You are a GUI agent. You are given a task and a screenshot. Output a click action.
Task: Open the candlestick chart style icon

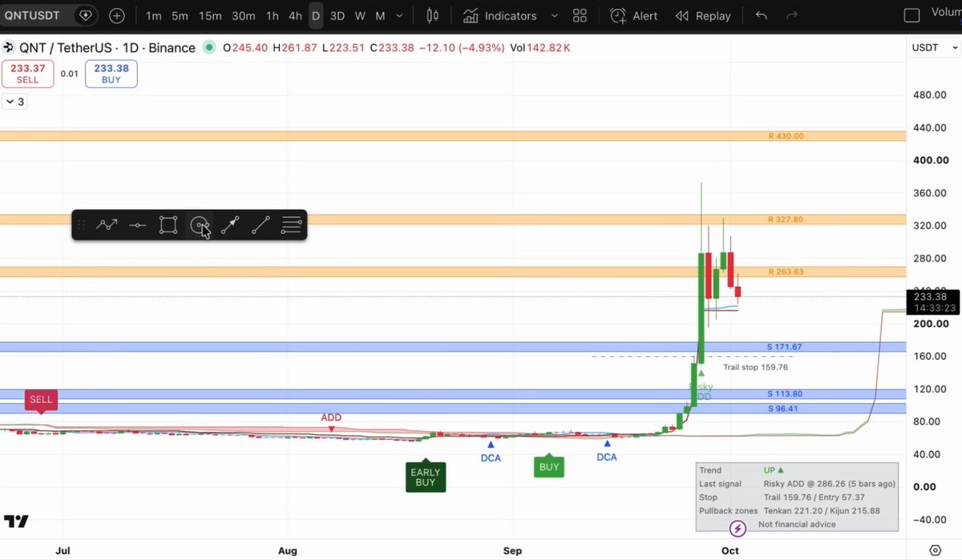[433, 15]
